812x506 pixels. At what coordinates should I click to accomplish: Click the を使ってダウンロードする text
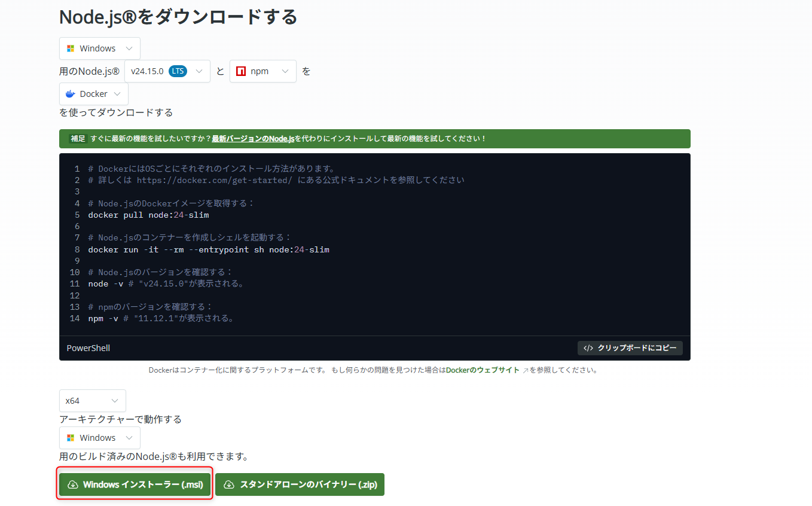[116, 112]
